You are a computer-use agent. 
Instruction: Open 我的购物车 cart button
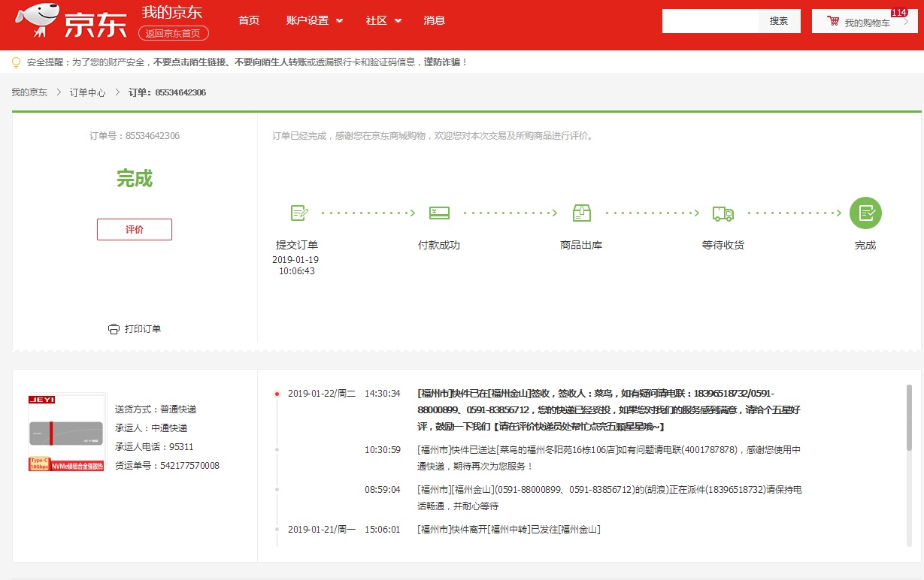point(865,21)
